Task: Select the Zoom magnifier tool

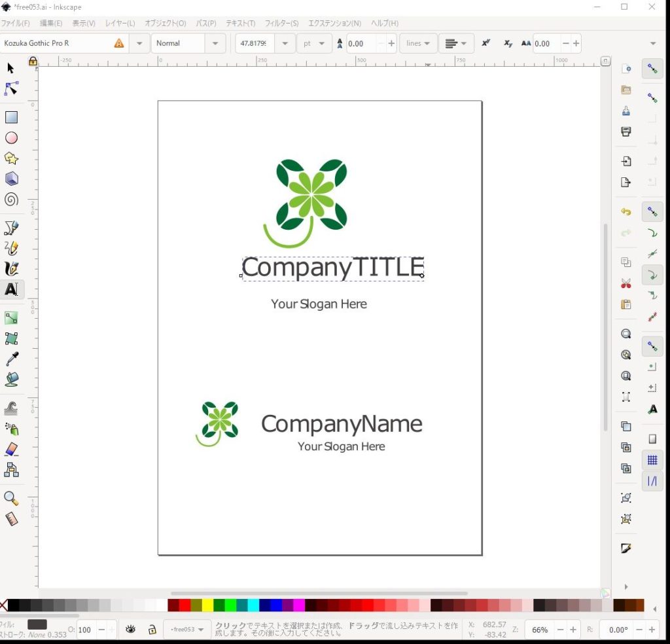Action: [11, 498]
